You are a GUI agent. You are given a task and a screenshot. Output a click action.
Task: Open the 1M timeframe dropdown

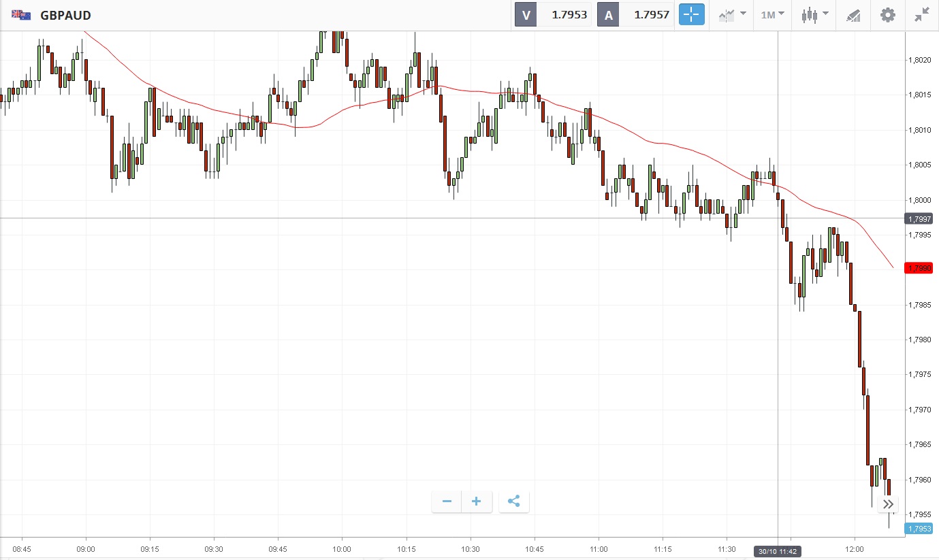point(772,15)
